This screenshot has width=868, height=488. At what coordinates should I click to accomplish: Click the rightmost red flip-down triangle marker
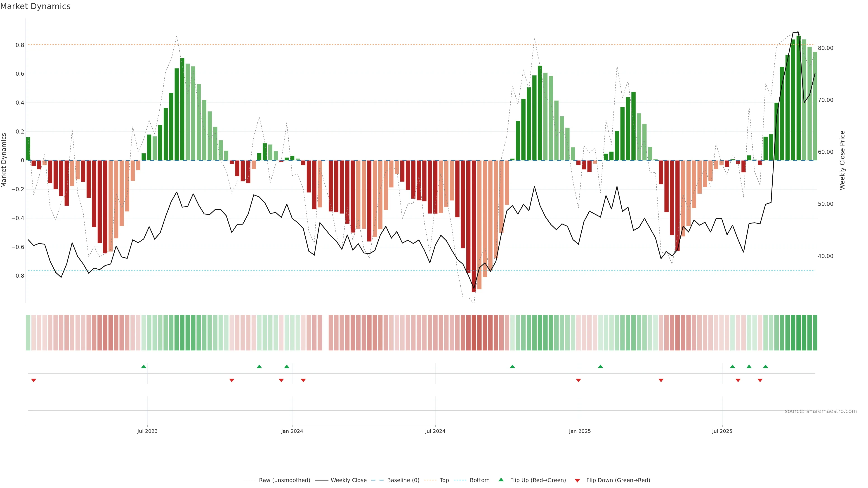(x=760, y=380)
